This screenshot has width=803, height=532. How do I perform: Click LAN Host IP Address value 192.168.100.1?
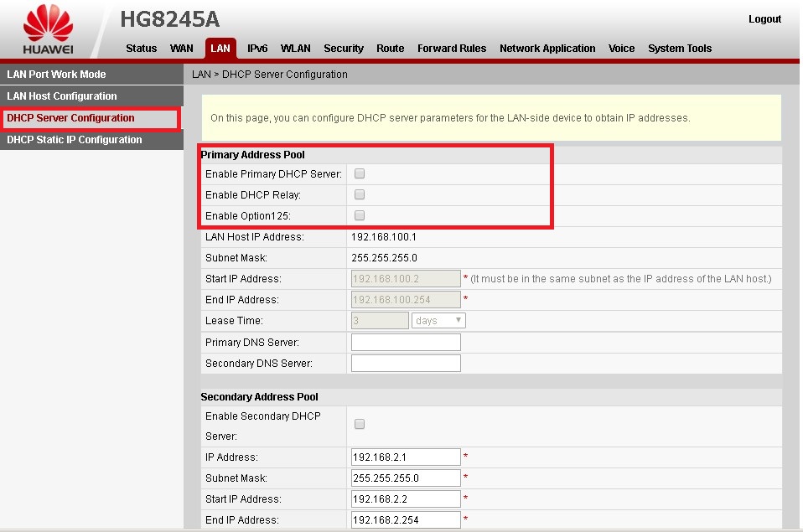click(384, 237)
